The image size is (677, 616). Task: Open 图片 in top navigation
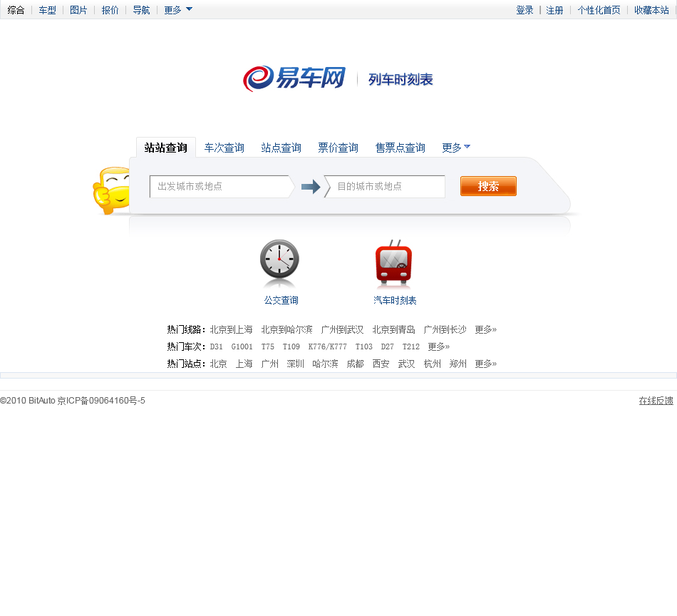(78, 10)
